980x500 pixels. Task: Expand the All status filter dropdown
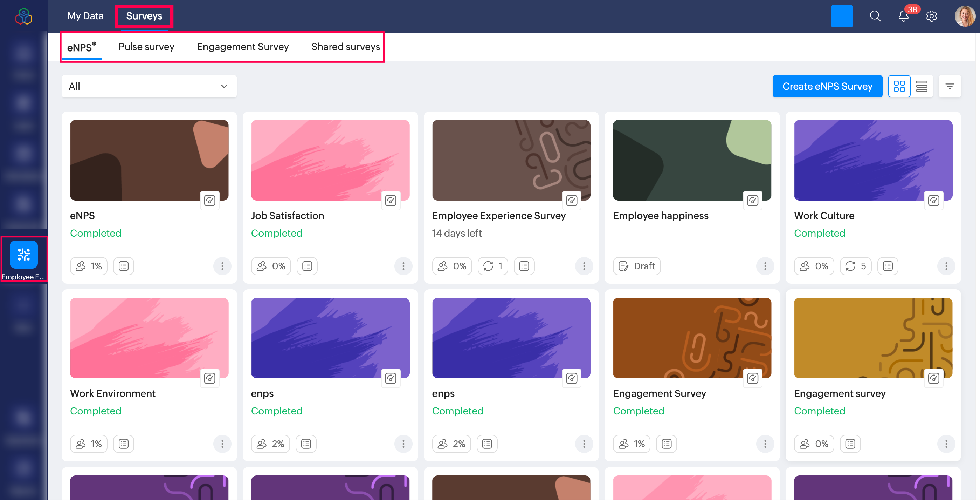[x=149, y=87]
